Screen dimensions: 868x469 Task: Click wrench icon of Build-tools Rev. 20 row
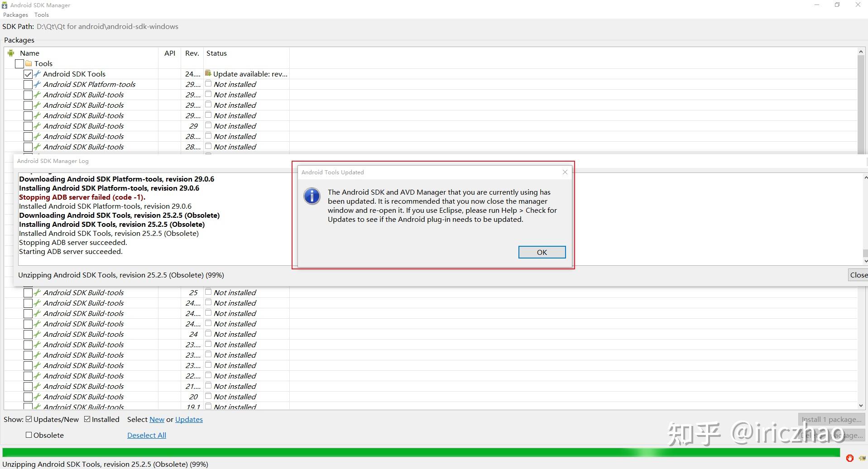tap(38, 397)
